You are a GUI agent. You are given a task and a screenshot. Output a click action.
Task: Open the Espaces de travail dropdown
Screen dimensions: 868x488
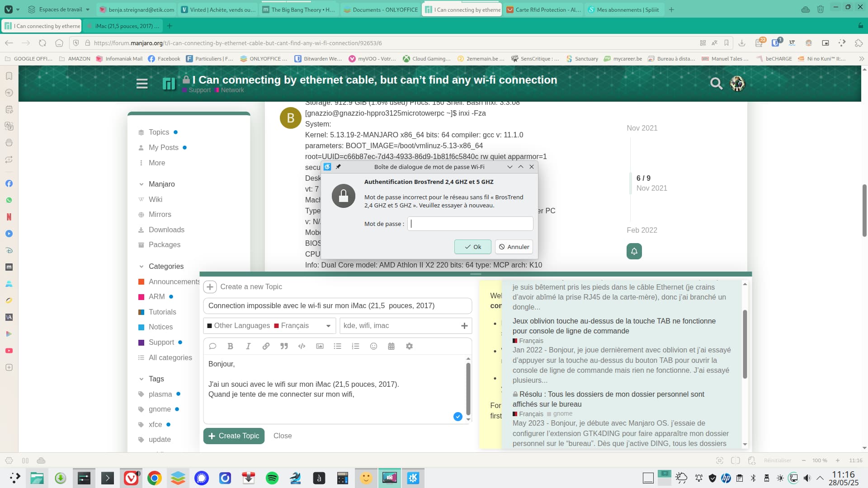coord(59,9)
